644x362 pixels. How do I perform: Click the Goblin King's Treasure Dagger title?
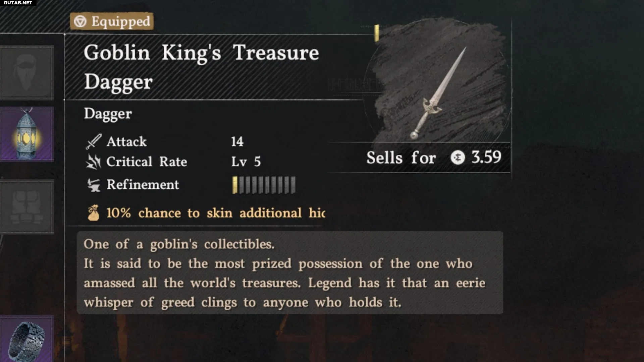pyautogui.click(x=201, y=67)
